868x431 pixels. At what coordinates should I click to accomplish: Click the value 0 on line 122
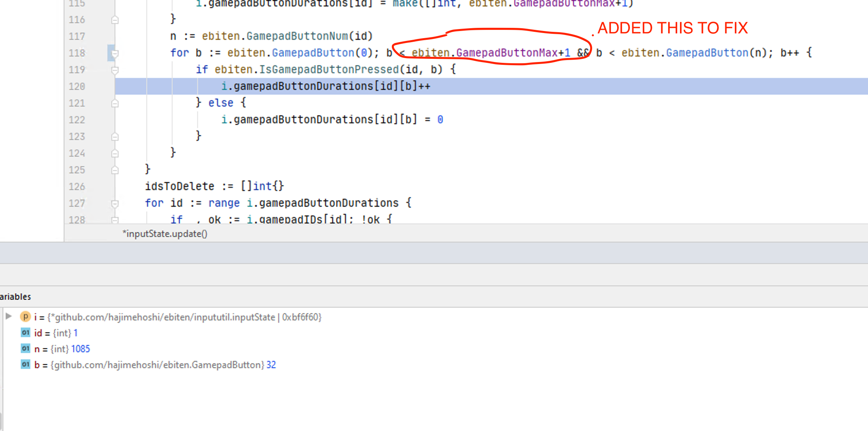(440, 120)
